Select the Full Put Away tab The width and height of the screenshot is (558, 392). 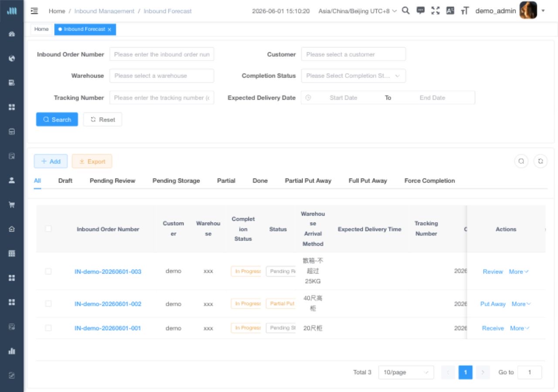368,181
